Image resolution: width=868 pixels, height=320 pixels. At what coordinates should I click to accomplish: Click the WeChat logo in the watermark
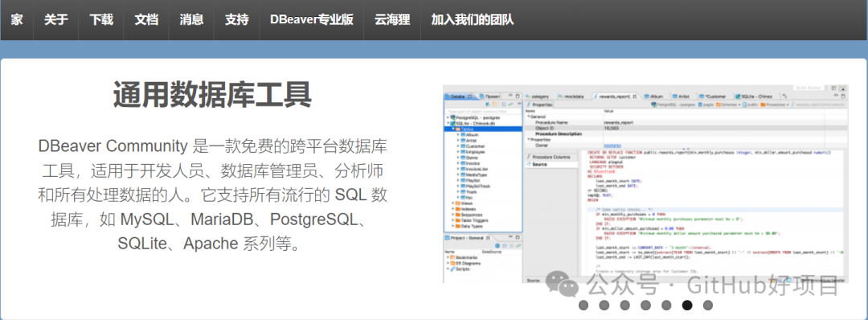pyautogui.click(x=563, y=284)
